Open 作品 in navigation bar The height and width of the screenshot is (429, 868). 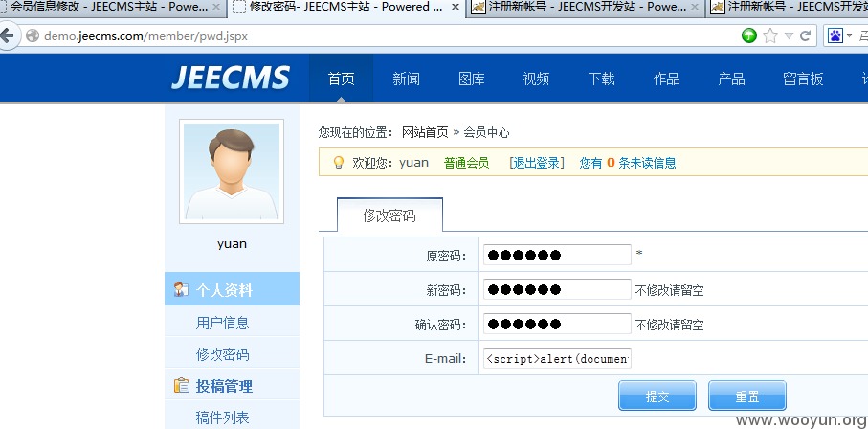[666, 79]
